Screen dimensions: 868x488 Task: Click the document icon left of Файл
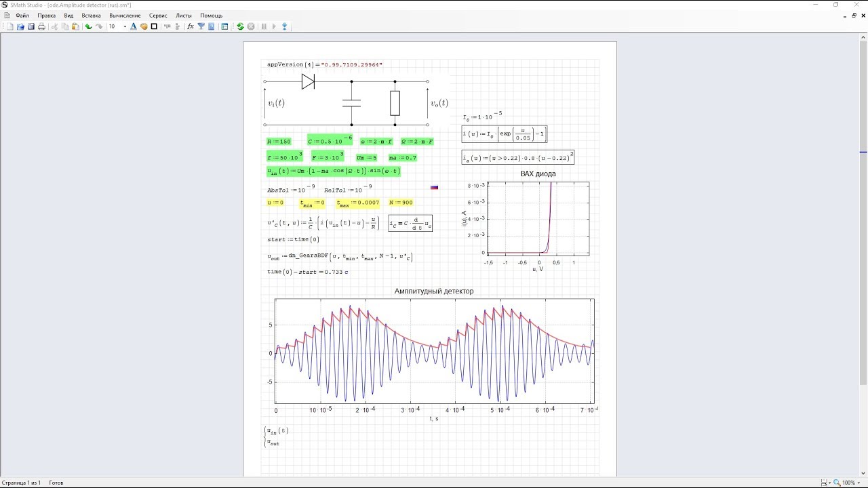pos(7,15)
